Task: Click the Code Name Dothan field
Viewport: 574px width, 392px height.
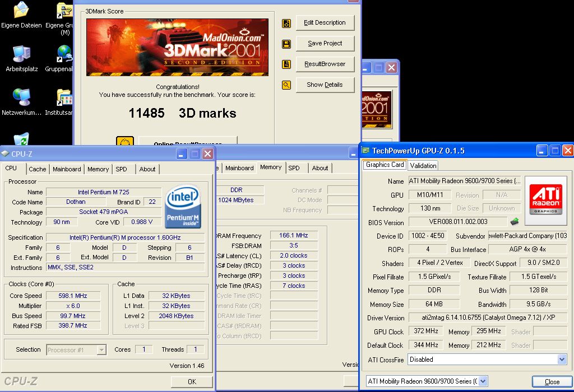Action: click(x=76, y=202)
